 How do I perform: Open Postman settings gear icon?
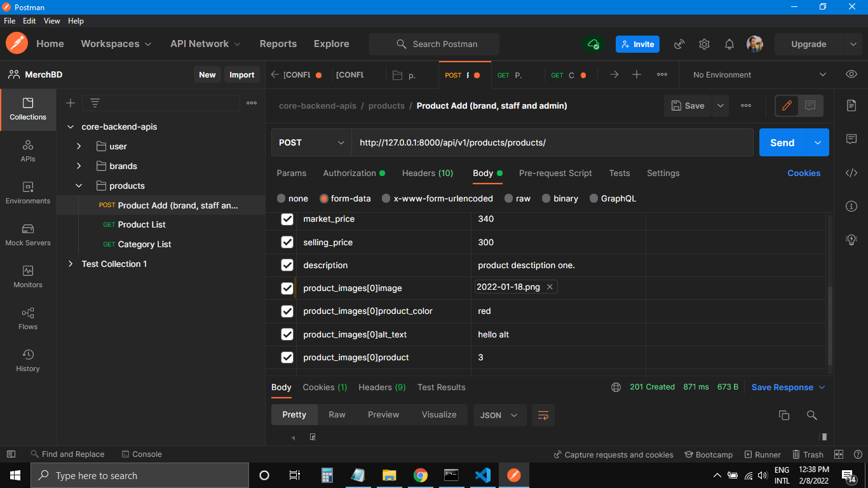click(x=704, y=44)
